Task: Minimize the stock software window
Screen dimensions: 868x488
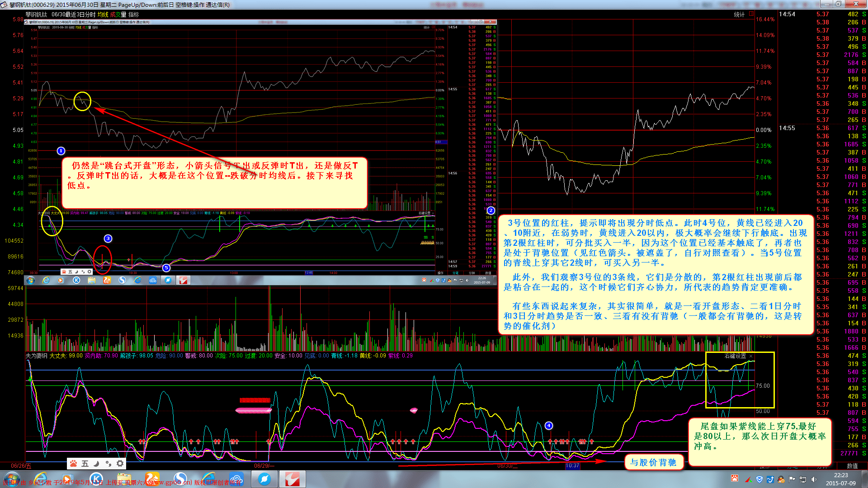Action: pos(826,4)
